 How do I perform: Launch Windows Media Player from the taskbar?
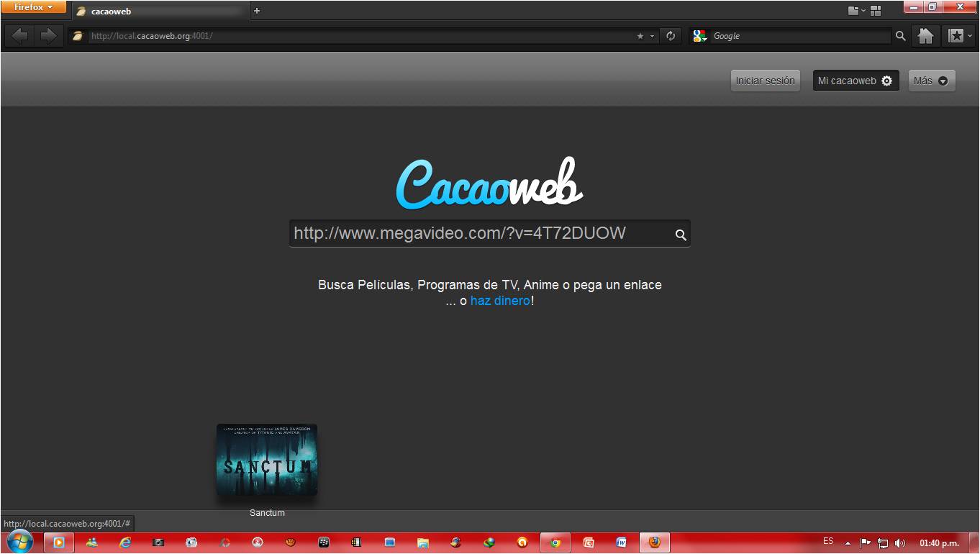click(x=58, y=542)
